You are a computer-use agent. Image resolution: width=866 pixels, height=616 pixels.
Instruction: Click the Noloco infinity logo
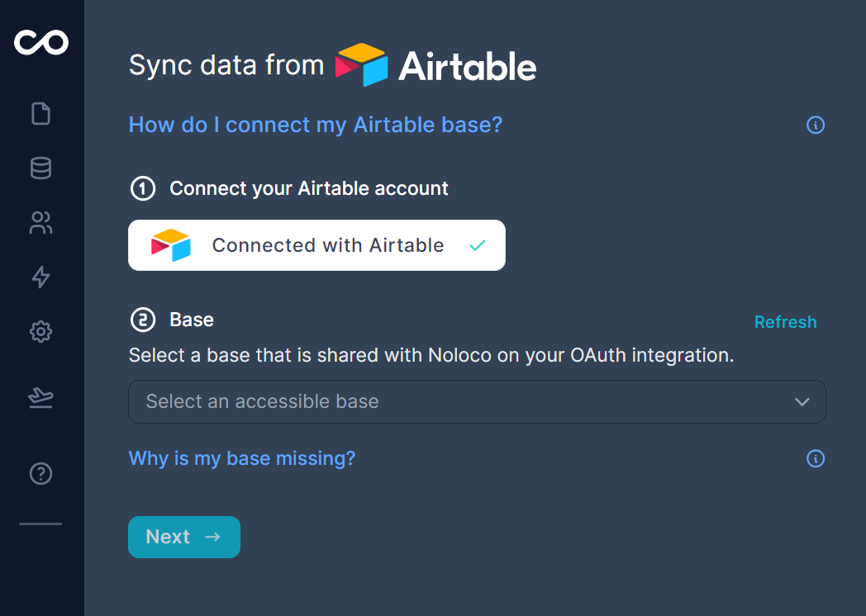pos(41,42)
